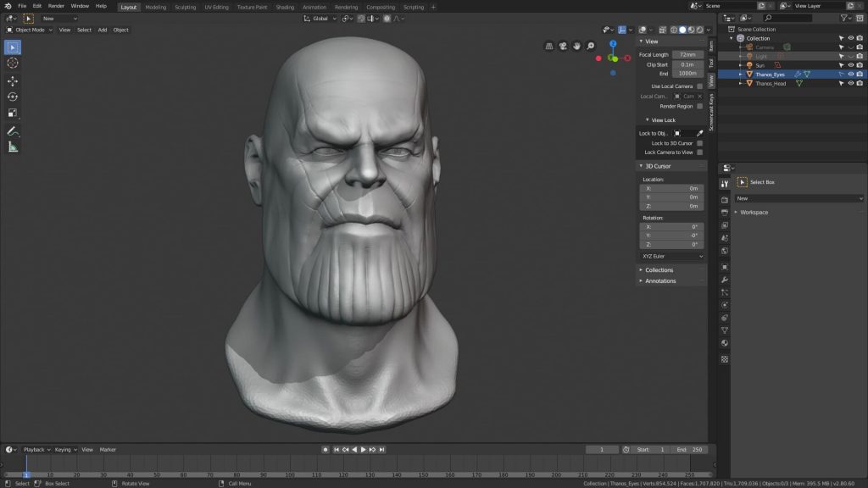Viewport: 868px width, 488px height.
Task: Switch to the Shading workspace tab
Action: click(x=285, y=7)
